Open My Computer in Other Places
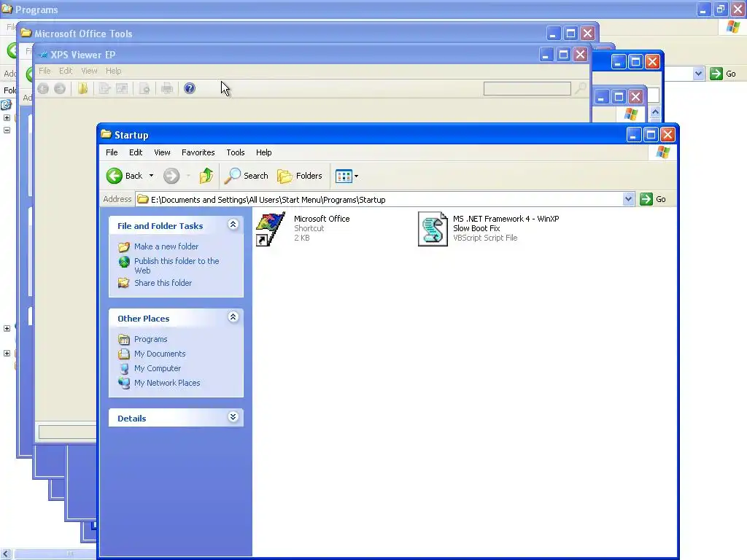Viewport: 747px width, 560px height. coord(158,368)
